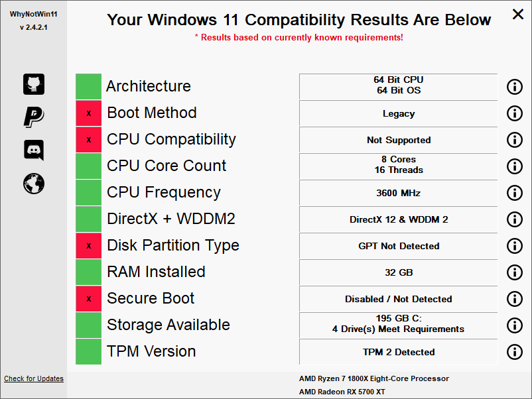Screen dimensions: 532x399
Task: Click the Legacy boot method result
Action: click(x=399, y=114)
